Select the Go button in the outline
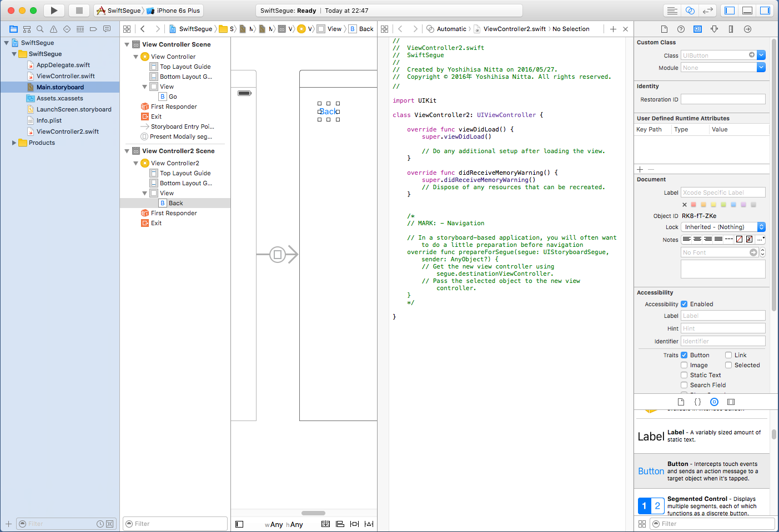Screen dimensions: 779x532 point(173,97)
